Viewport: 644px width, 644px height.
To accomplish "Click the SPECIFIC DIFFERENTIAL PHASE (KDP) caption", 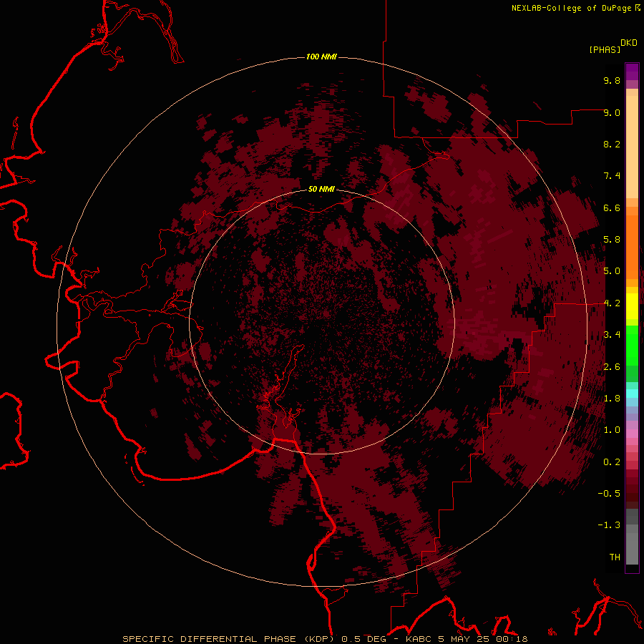I will (x=228, y=639).
